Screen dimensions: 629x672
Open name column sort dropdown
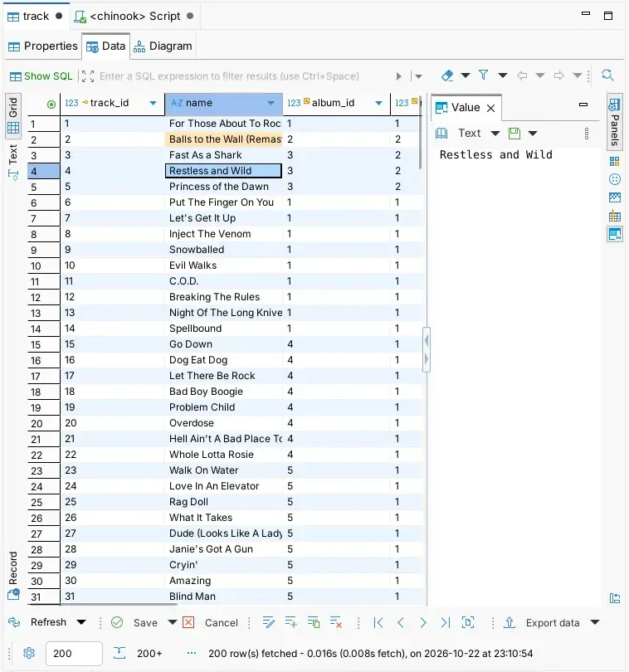271,103
